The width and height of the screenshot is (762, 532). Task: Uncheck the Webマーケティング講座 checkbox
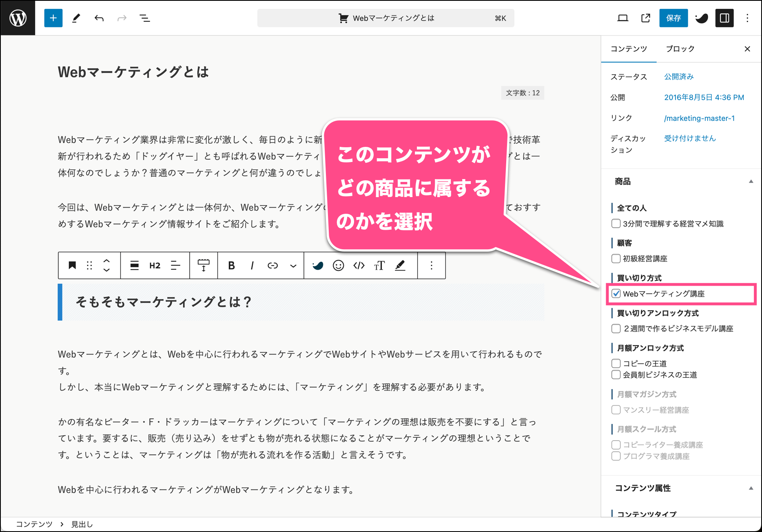tap(616, 294)
